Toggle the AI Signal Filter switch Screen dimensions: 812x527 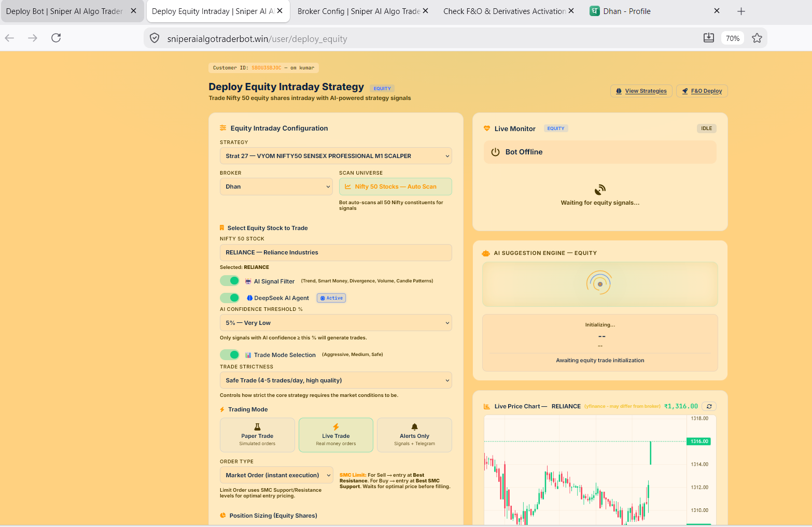pos(230,281)
